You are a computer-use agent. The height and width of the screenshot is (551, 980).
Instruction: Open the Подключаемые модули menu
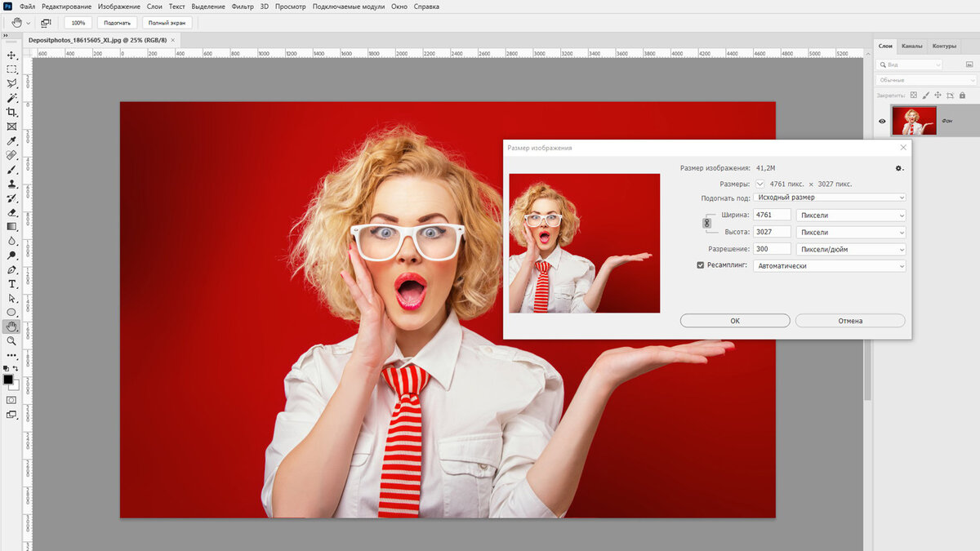pos(348,7)
